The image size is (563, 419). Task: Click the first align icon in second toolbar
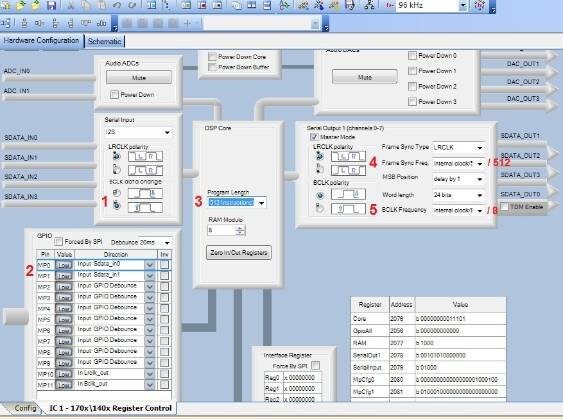(6, 23)
